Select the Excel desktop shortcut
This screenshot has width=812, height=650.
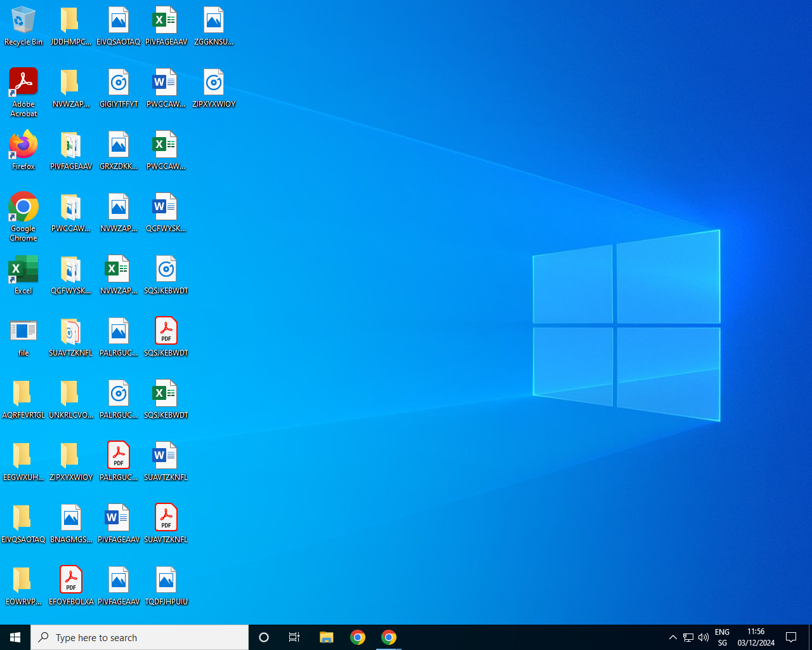point(23,270)
